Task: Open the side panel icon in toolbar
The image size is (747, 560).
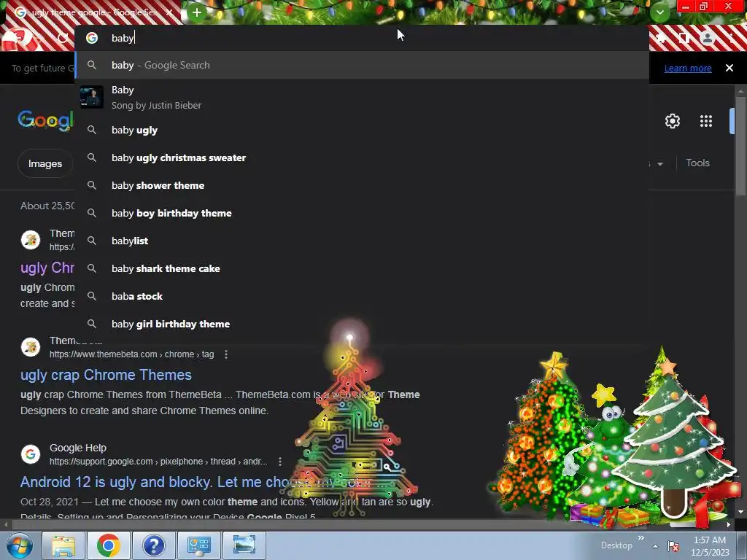Action: (x=684, y=38)
